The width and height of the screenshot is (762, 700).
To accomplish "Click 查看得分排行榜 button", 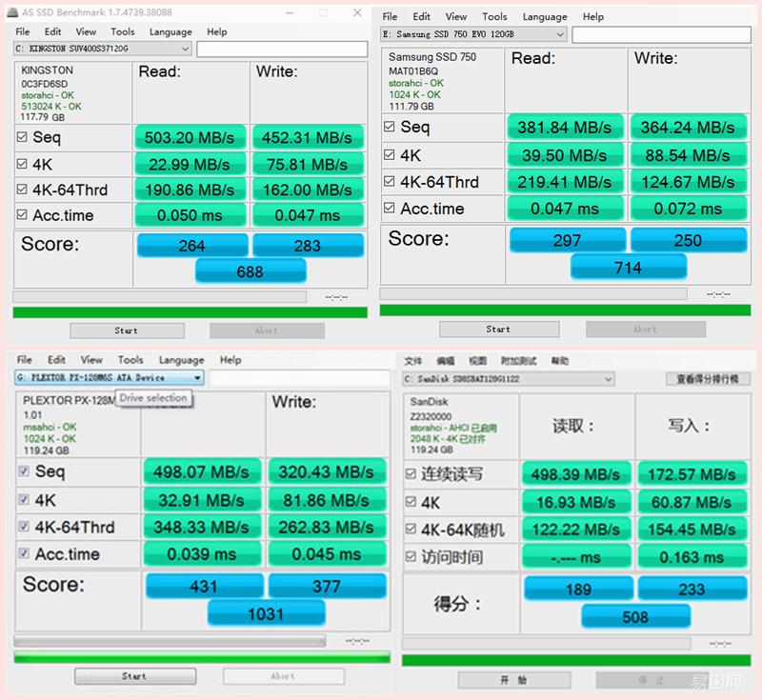I will 708,379.
